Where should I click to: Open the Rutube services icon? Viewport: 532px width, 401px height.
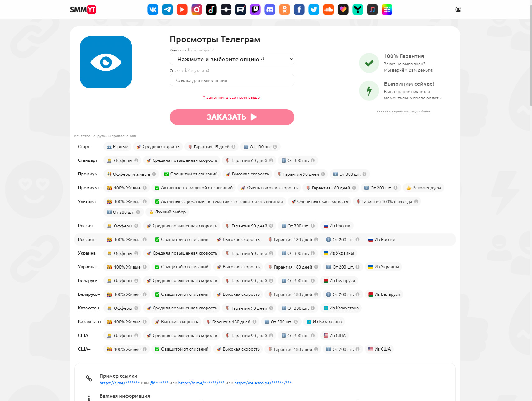pyautogui.click(x=240, y=10)
